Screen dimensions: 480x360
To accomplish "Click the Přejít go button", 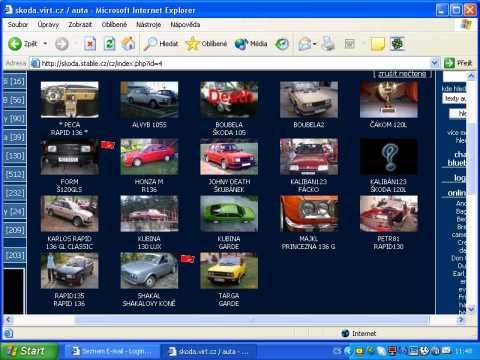I will 459,63.
